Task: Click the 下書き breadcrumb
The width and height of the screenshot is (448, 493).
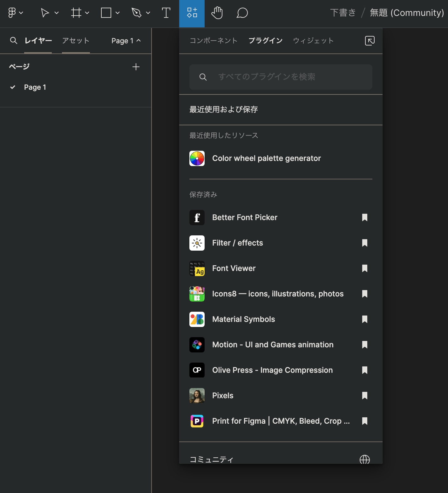Action: (x=343, y=13)
